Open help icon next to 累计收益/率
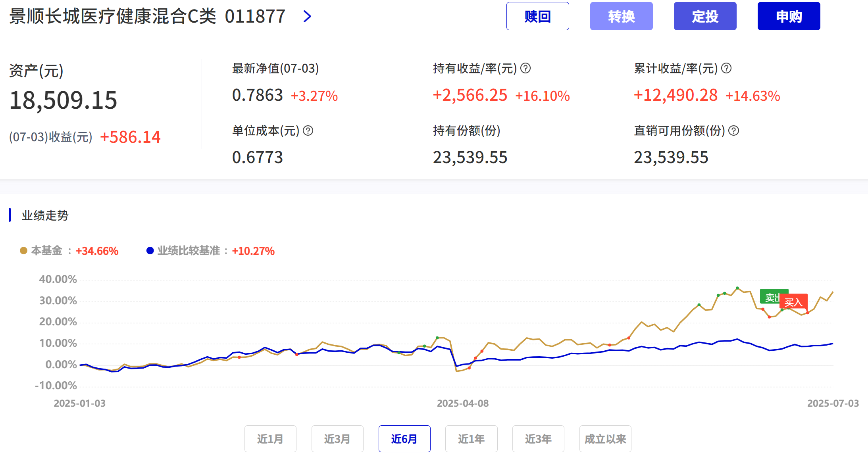Screen dimensions: 868x465 (726, 68)
